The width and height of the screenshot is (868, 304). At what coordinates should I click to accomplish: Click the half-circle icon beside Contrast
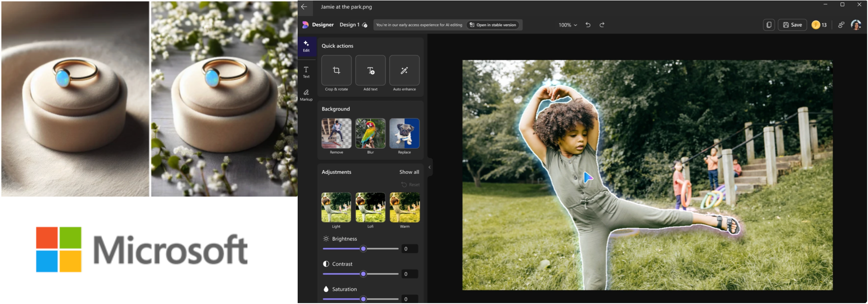click(x=326, y=264)
